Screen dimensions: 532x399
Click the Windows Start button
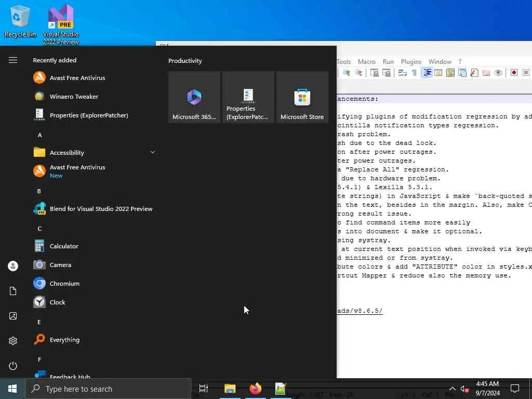[12, 389]
